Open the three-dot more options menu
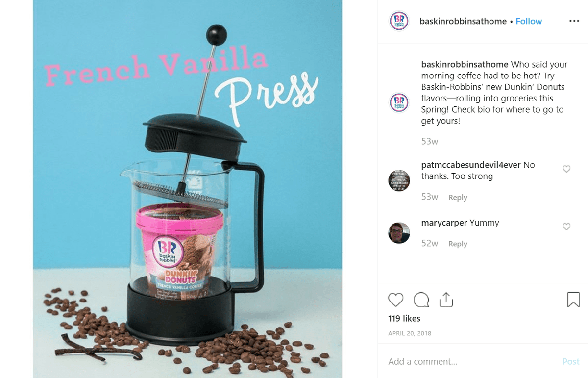The width and height of the screenshot is (588, 378). (x=574, y=21)
